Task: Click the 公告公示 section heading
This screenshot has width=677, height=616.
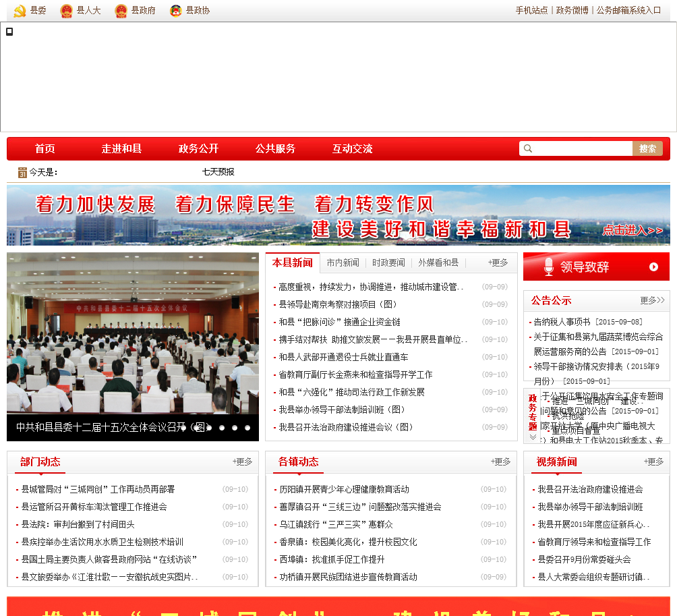Action: click(551, 300)
